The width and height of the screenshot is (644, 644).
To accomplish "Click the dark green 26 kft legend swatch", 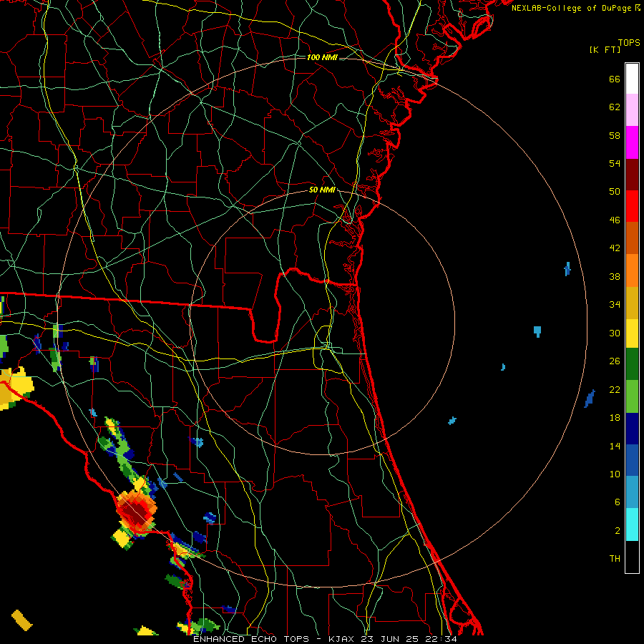I will (x=632, y=364).
